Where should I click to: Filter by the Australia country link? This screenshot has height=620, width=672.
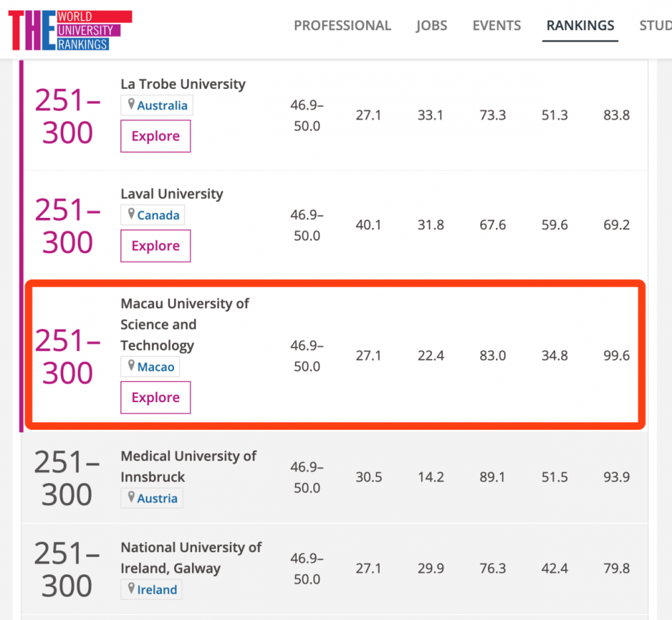click(162, 106)
